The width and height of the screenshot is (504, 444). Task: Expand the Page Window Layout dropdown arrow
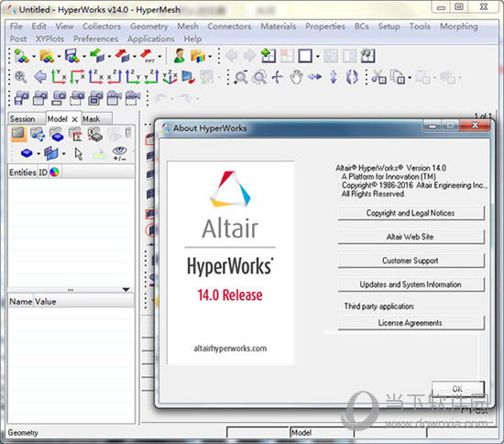coord(318,57)
